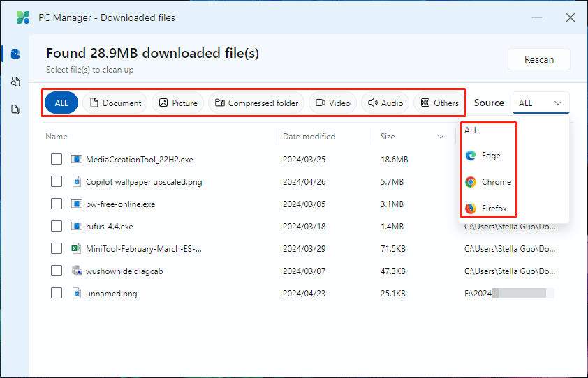The width and height of the screenshot is (588, 378).
Task: Click the path of the MiniTool-February-March file
Action: coord(510,248)
